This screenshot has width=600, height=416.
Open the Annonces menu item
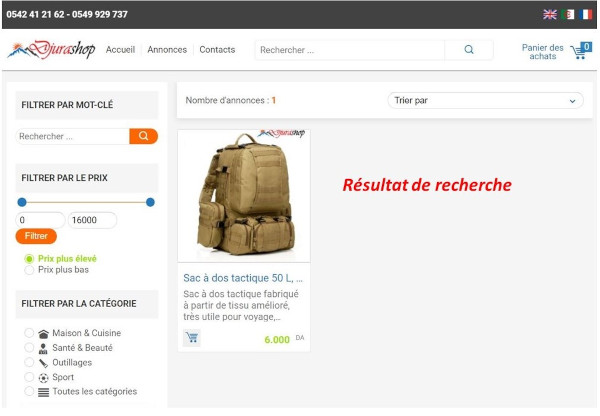point(167,50)
